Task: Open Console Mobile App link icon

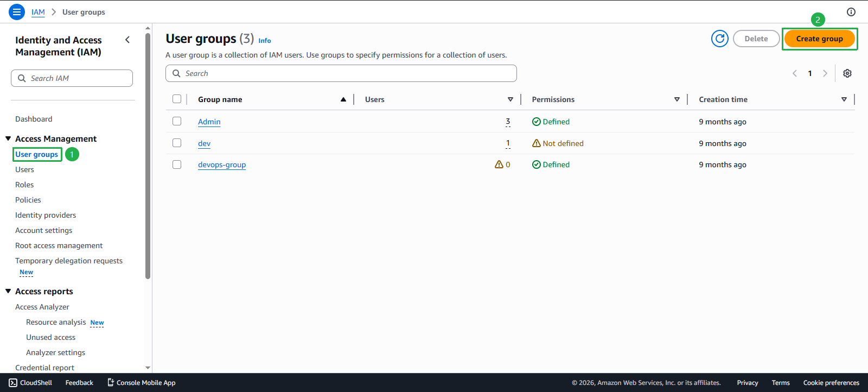Action: coord(111,383)
